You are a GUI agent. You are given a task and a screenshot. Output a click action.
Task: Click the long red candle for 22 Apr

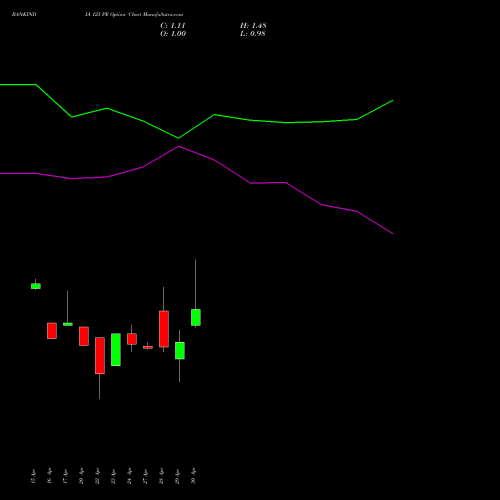click(100, 355)
